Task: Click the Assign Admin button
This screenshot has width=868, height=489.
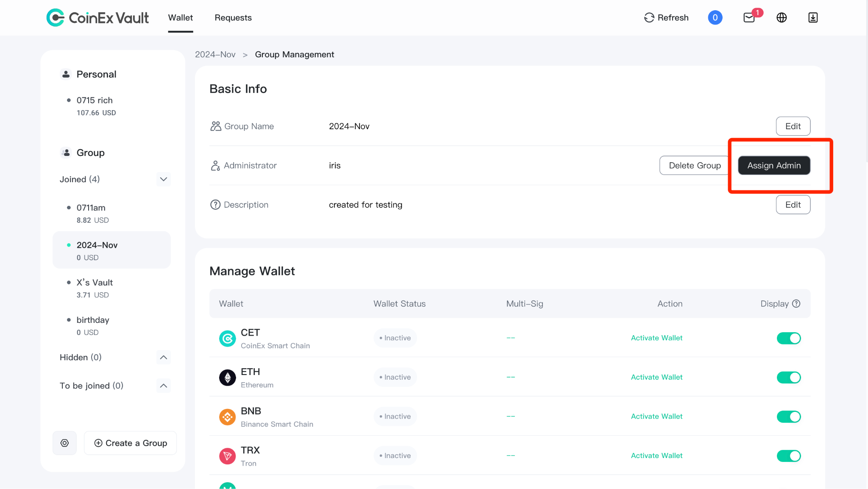Action: (774, 165)
